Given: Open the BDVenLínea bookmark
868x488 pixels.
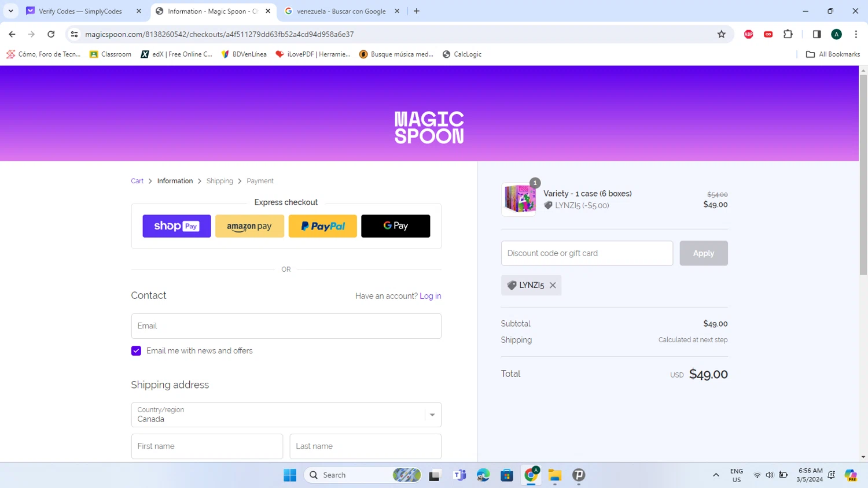Looking at the screenshot, I should click(x=244, y=54).
